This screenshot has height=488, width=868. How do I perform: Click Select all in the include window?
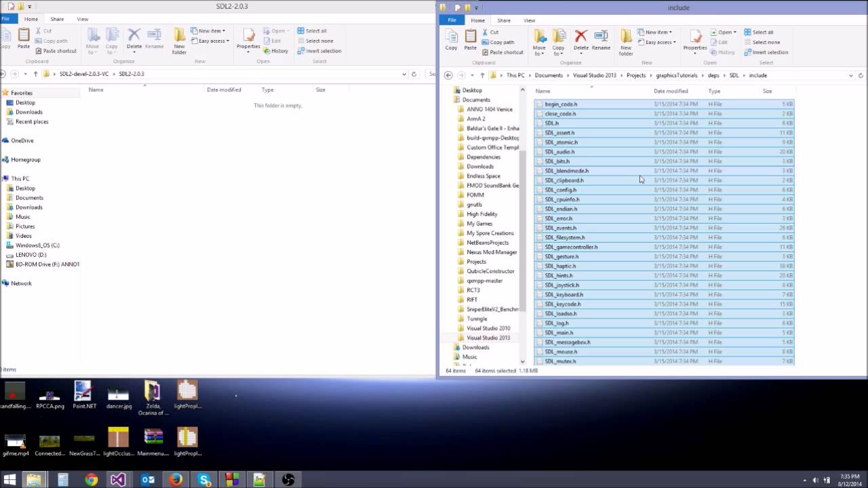[x=759, y=32]
